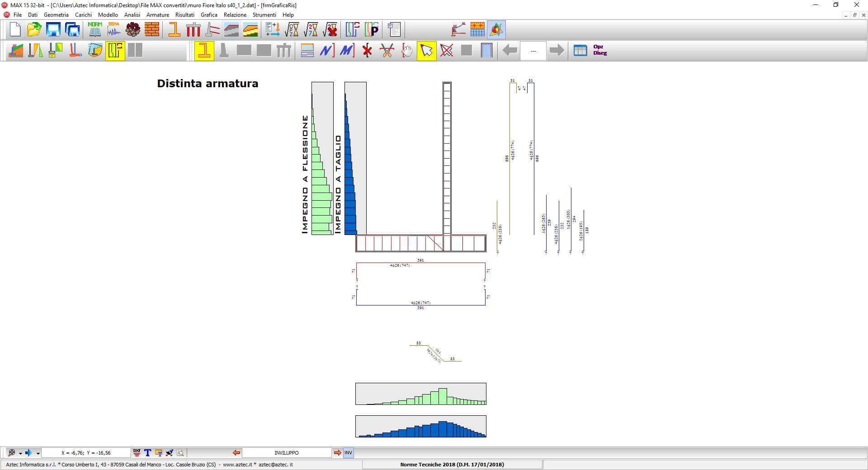Click the scissors cut-bar tool icon
868x470 pixels.
point(387,51)
